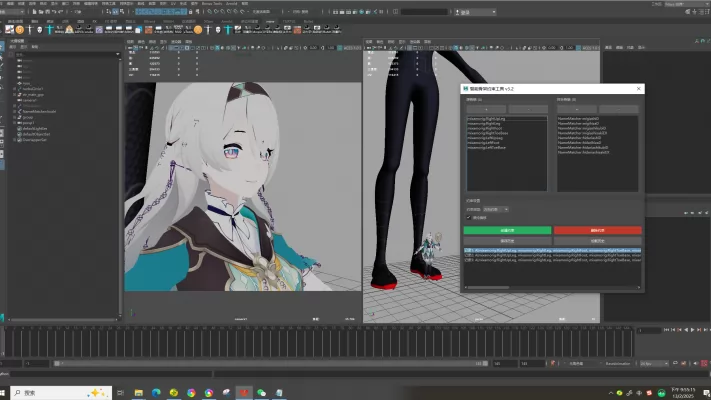Expand persp1 node in the Outliner
This screenshot has width=711, height=400.
click(15, 123)
